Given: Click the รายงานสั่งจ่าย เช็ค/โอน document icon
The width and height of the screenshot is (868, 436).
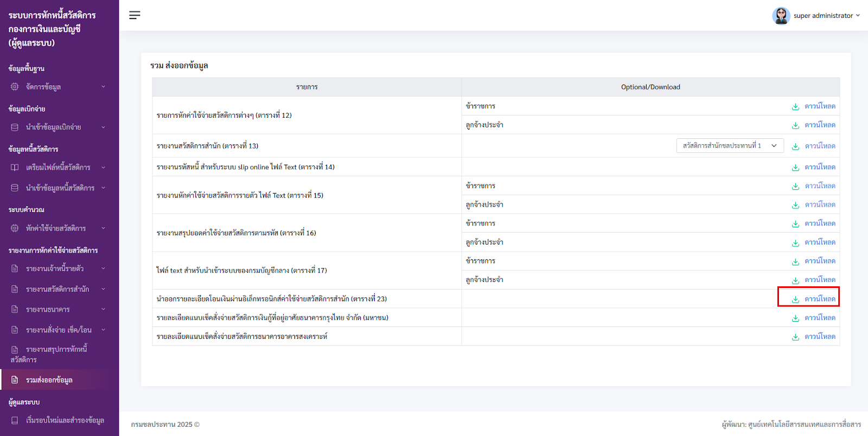Looking at the screenshot, I should [15, 330].
